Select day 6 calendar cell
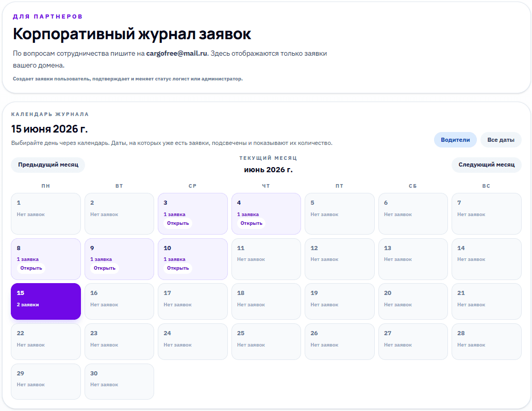Screen dimensions: 532x411 [413, 214]
